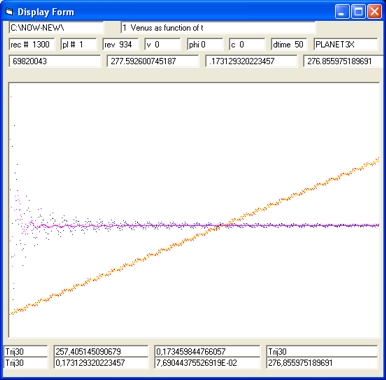
Task: Select the 257,405145090679 value box
Action: tap(101, 351)
